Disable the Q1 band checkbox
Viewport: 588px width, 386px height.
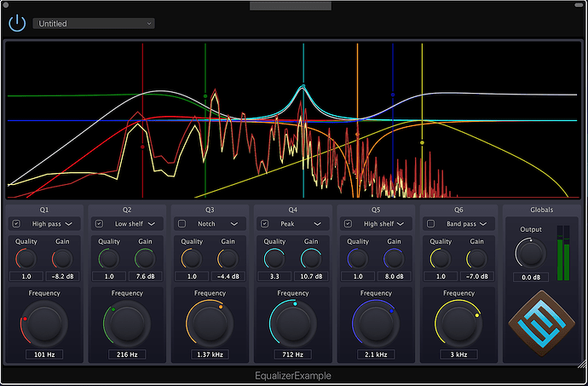16,223
